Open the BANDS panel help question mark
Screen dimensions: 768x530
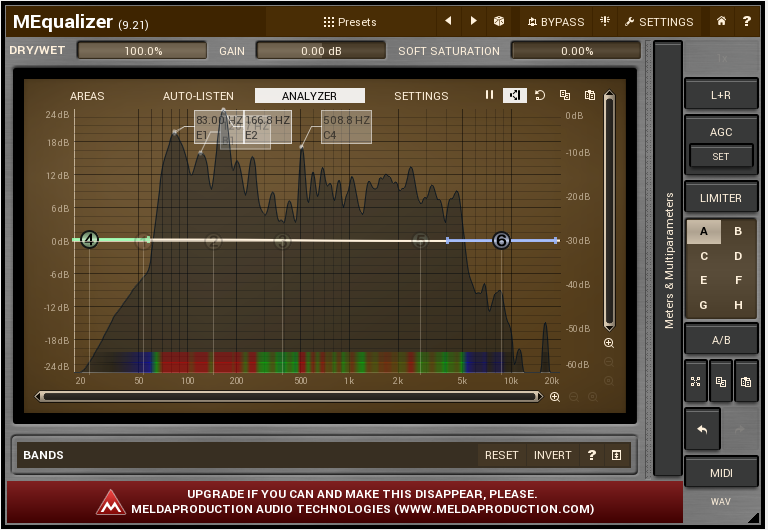pyautogui.click(x=592, y=455)
